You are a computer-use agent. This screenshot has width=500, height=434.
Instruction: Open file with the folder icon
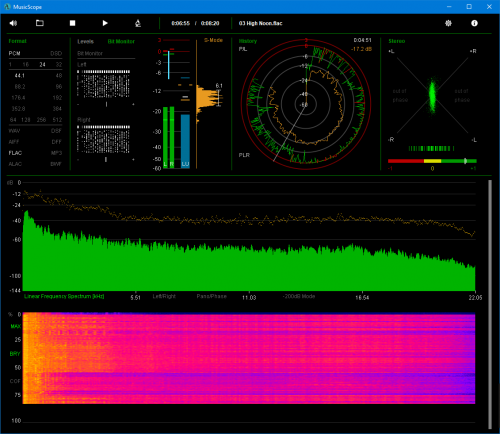click(40, 23)
